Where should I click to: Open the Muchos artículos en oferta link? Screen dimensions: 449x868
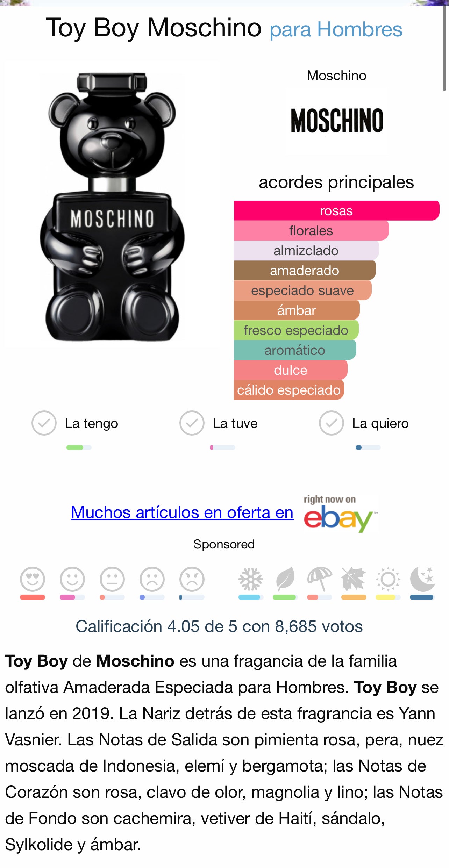point(182,512)
